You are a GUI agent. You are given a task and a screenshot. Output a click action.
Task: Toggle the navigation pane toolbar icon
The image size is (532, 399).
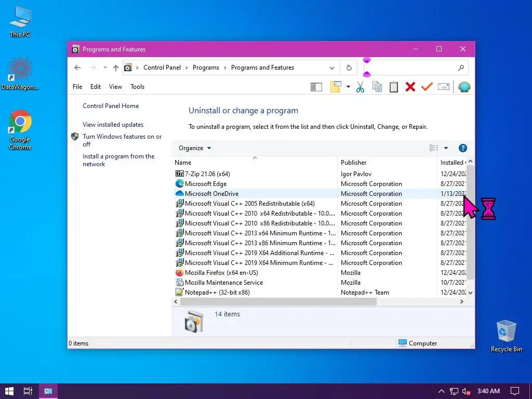point(316,87)
